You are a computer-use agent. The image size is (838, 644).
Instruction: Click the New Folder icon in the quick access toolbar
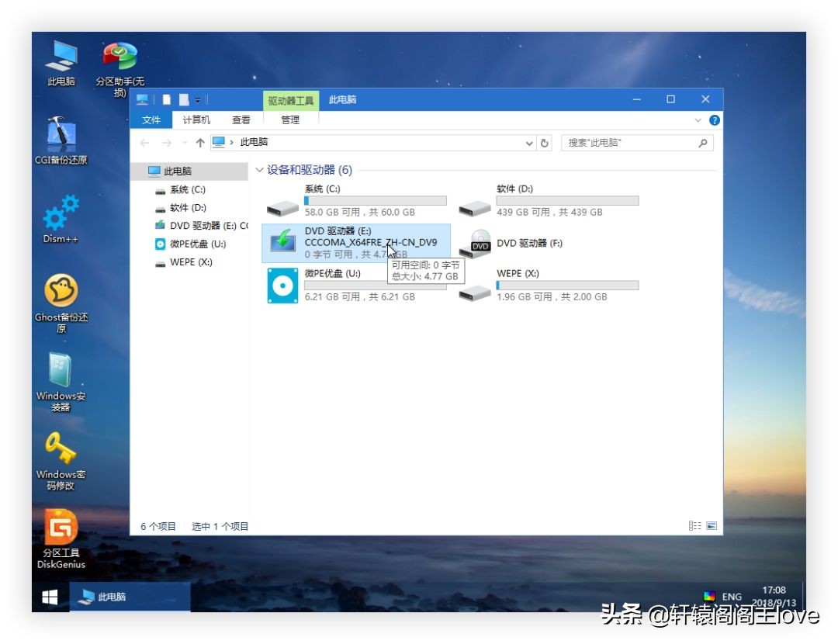182,99
